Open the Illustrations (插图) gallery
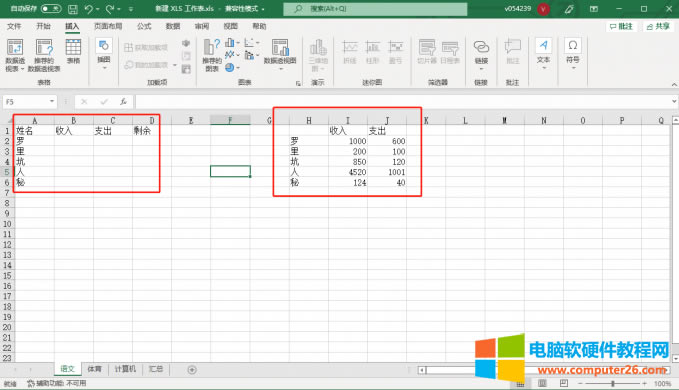Screen dimensions: 679x390 click(x=104, y=54)
